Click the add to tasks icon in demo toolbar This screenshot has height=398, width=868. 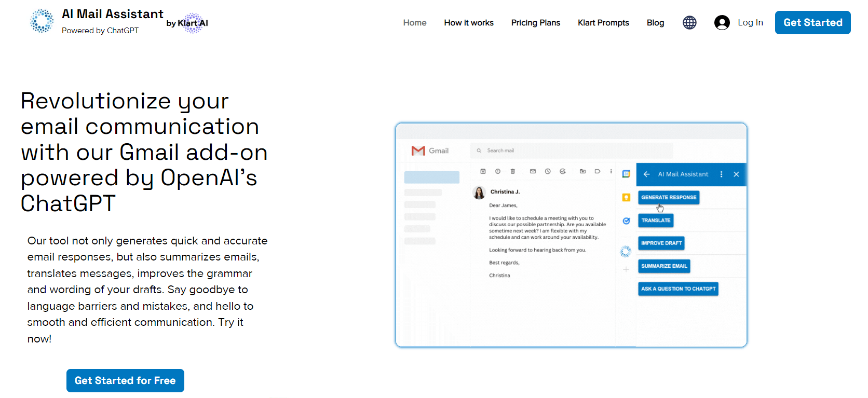click(x=563, y=171)
